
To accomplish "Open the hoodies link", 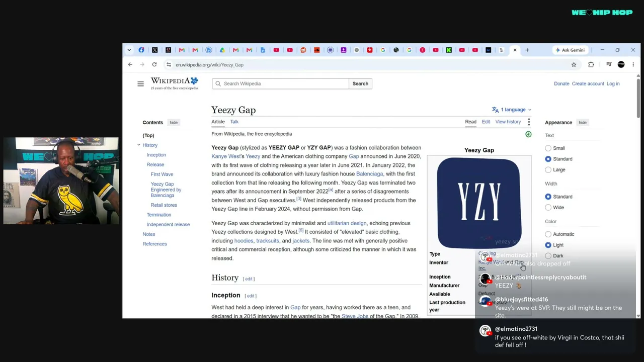I will pos(244,241).
